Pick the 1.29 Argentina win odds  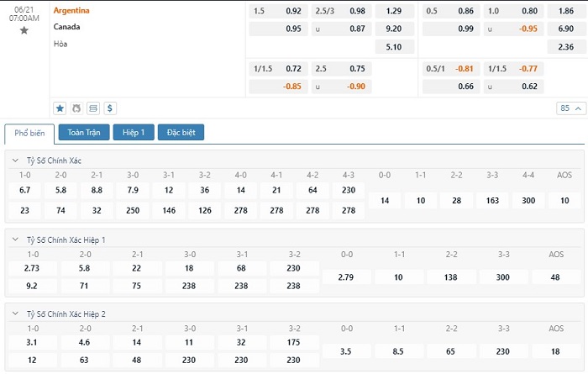tap(393, 11)
